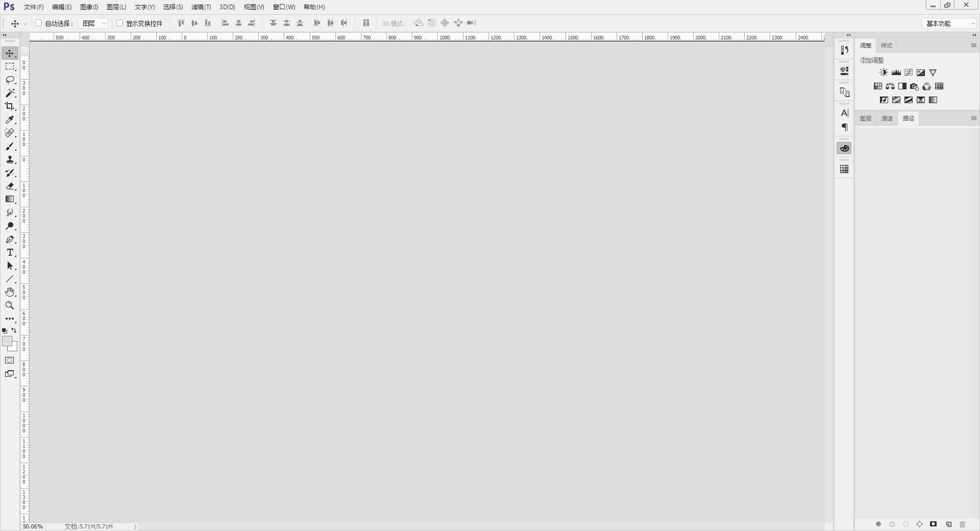Open the 文件(F) menu
Screen dimensions: 980x531
point(34,7)
